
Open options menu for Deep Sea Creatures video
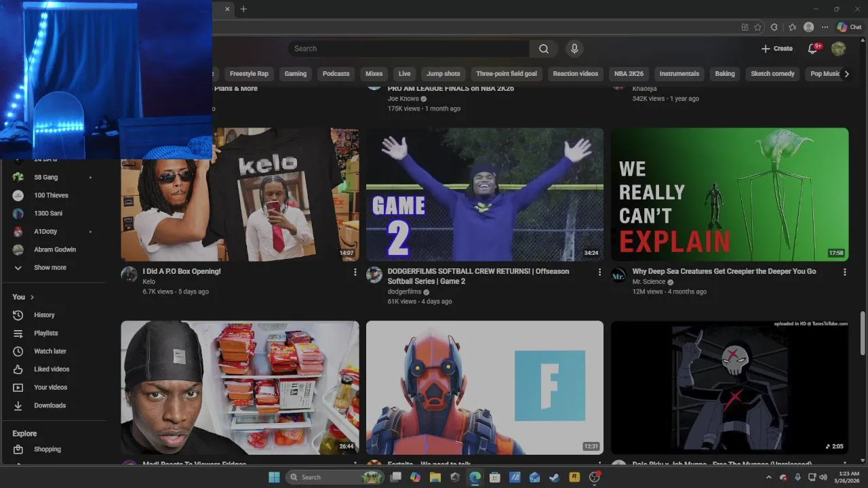click(844, 272)
